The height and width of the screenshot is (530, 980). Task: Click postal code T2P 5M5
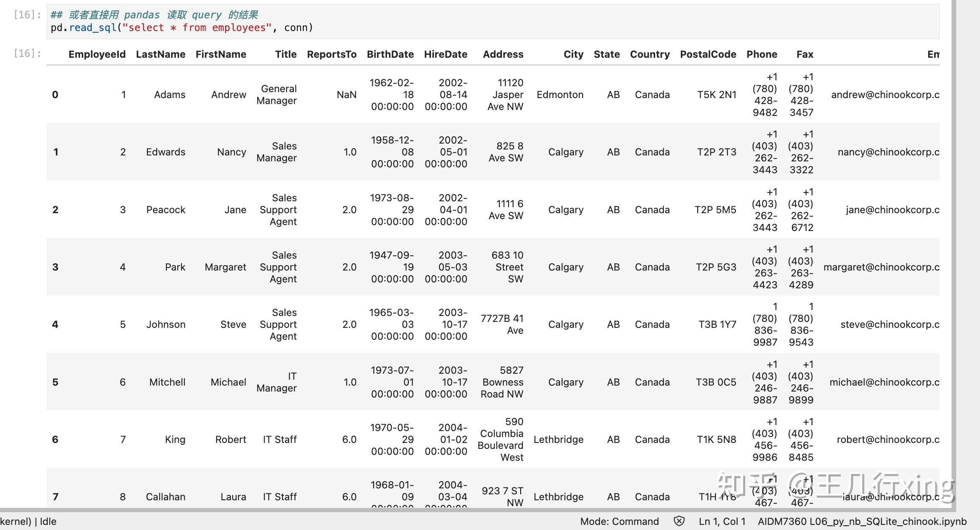coord(715,210)
